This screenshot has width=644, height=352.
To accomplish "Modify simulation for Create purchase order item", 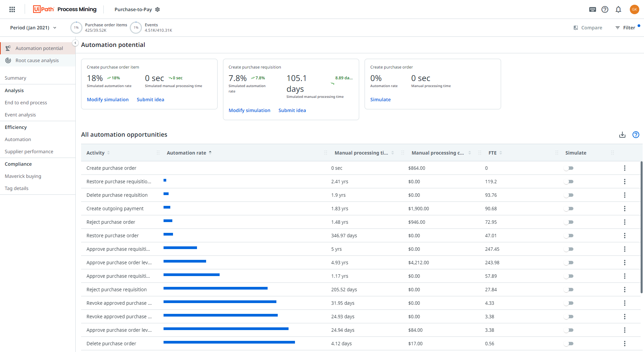I will (108, 100).
